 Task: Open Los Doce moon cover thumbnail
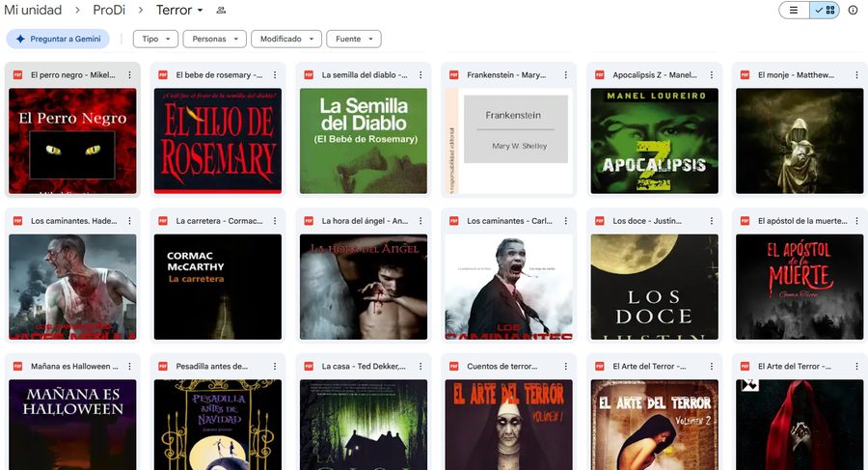click(654, 287)
